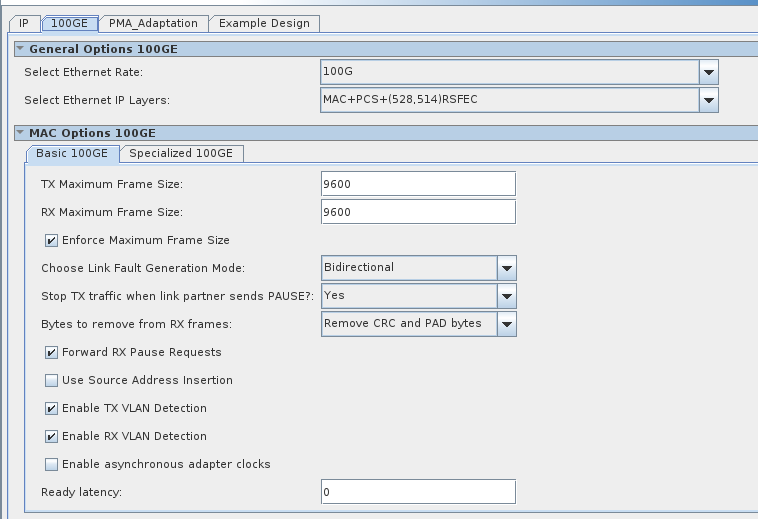Open the Stop TX traffic on PAUSE dropdown
Image resolution: width=758 pixels, height=519 pixels.
[x=507, y=296]
